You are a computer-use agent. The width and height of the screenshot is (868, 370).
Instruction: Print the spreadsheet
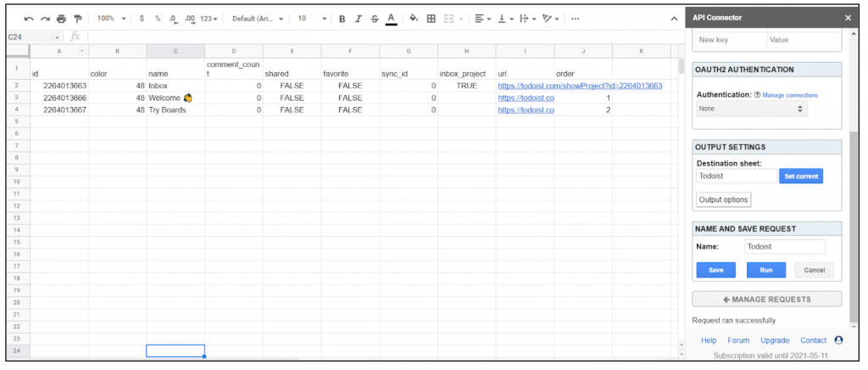click(61, 19)
